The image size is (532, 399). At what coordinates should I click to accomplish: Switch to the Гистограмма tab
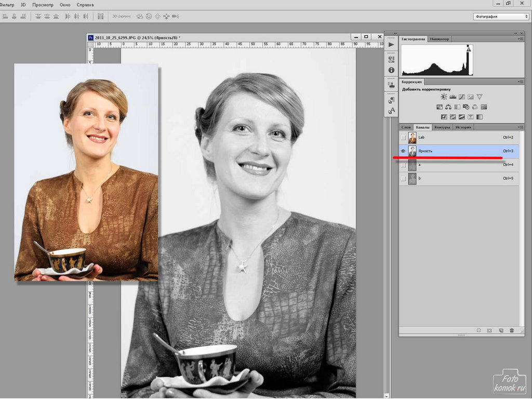click(x=413, y=39)
